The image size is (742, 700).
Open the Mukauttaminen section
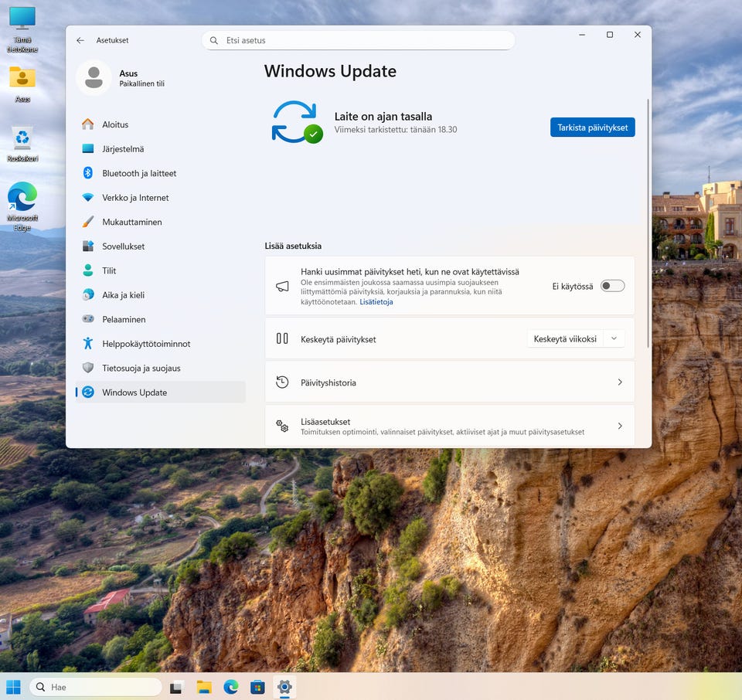[161, 222]
